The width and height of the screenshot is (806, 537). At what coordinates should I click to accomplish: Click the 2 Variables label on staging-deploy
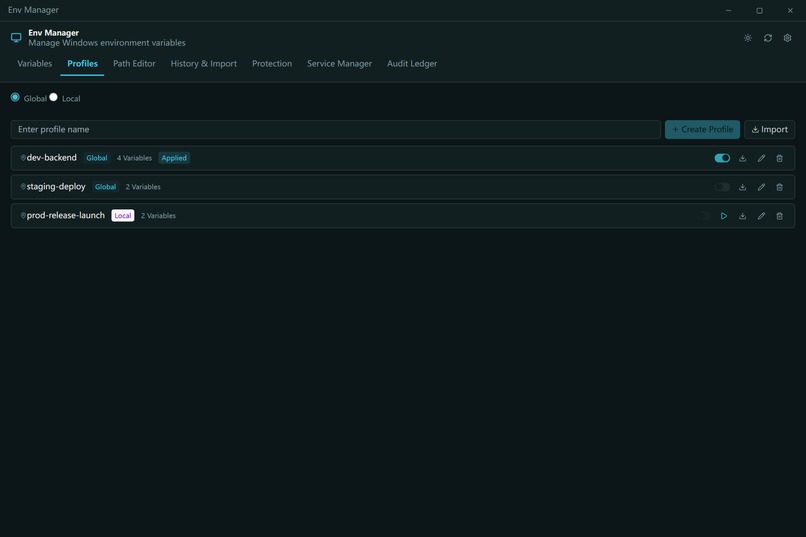[x=143, y=187]
